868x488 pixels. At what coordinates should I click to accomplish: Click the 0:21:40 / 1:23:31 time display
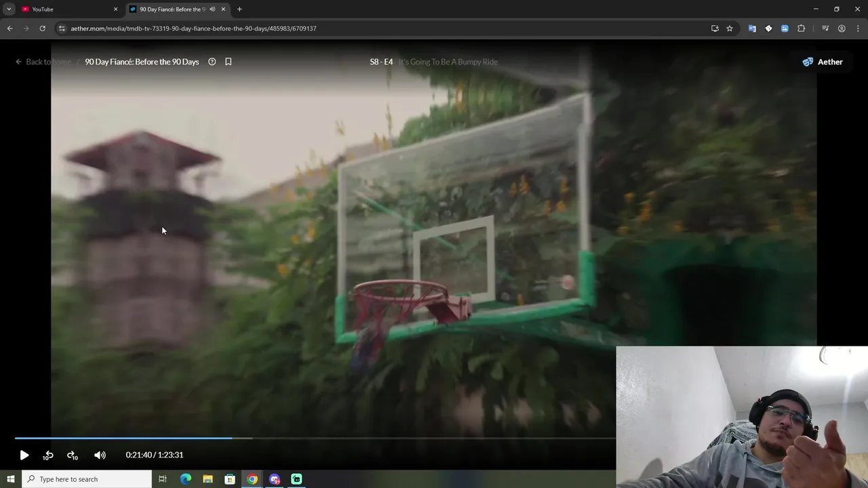[x=155, y=455]
